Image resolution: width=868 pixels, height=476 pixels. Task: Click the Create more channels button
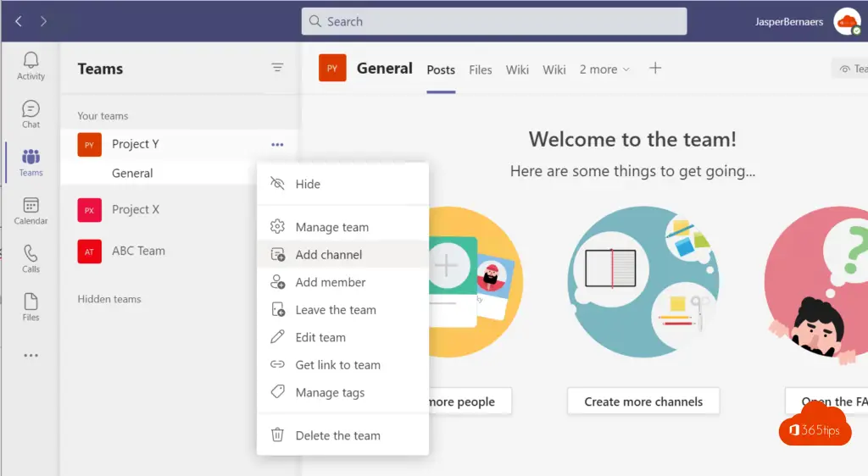pyautogui.click(x=643, y=401)
